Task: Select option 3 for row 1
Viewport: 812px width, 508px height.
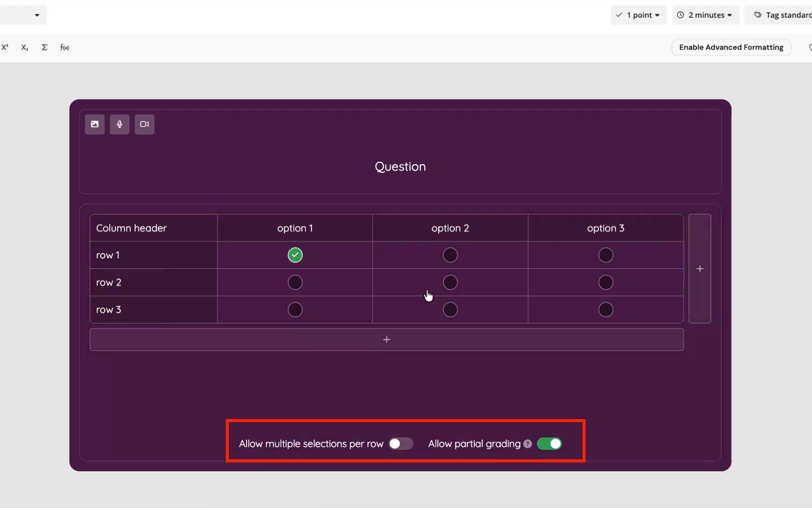Action: click(606, 255)
